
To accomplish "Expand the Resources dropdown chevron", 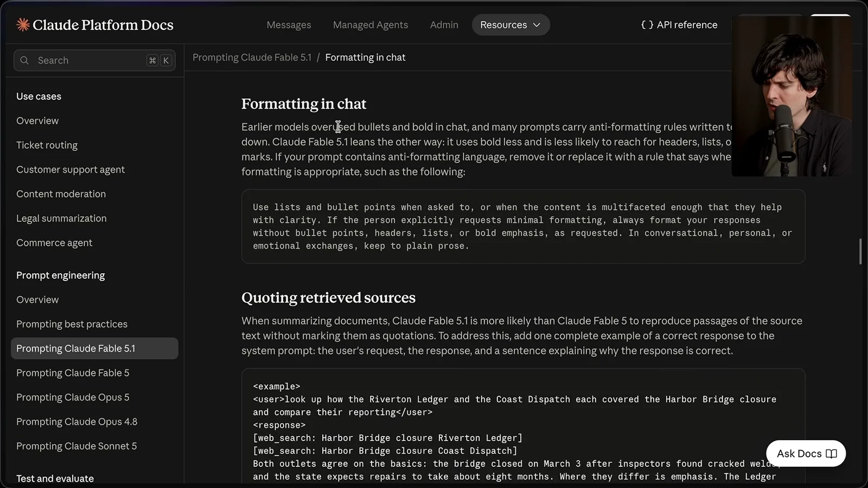I will (537, 25).
